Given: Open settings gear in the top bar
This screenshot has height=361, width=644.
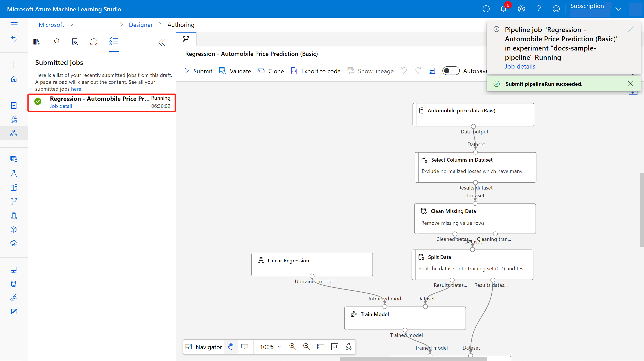Looking at the screenshot, I should point(521,9).
